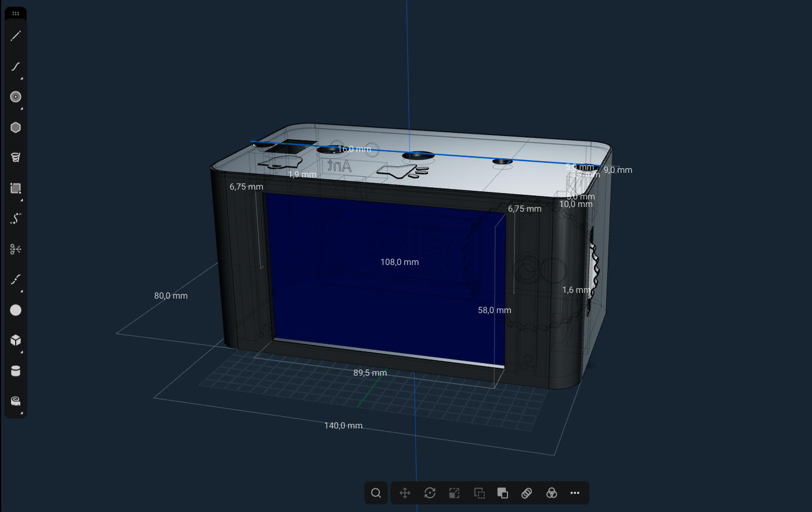This screenshot has height=512, width=812.
Task: Select the Sphere tool
Action: (16, 310)
